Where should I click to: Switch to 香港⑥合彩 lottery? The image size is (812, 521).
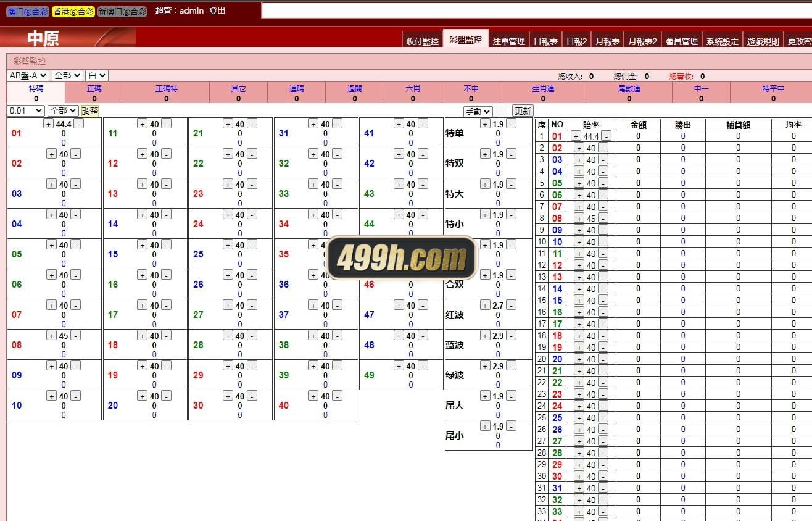point(73,12)
